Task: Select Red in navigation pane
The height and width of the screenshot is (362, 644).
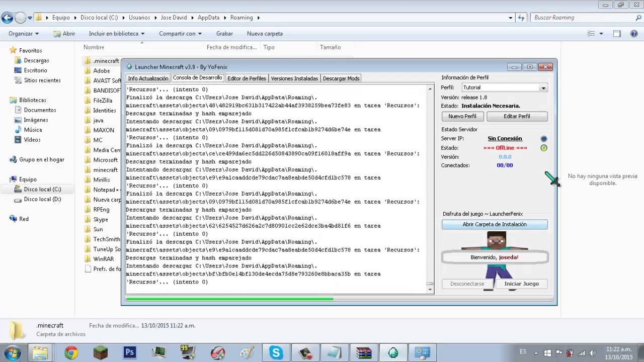Action: pos(24,219)
